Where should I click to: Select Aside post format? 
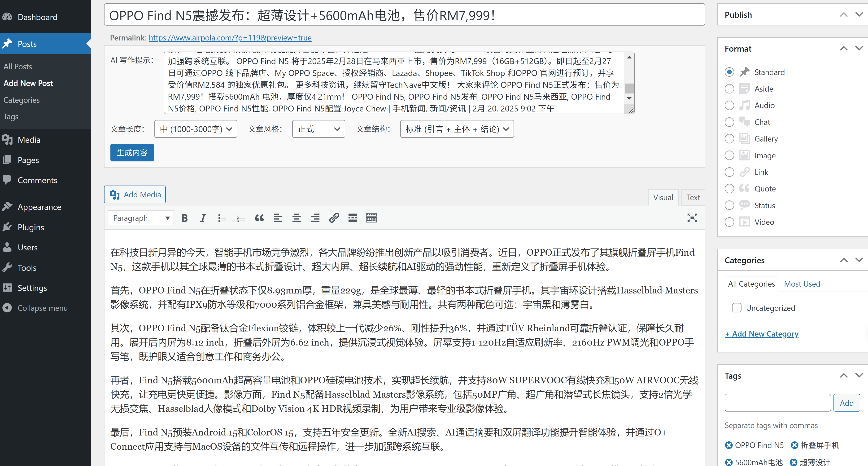point(729,89)
